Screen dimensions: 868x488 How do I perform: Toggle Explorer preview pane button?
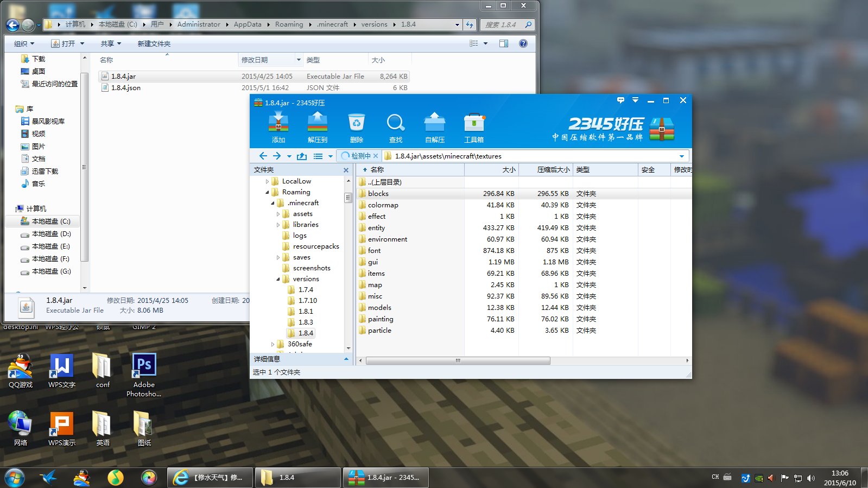(x=504, y=43)
